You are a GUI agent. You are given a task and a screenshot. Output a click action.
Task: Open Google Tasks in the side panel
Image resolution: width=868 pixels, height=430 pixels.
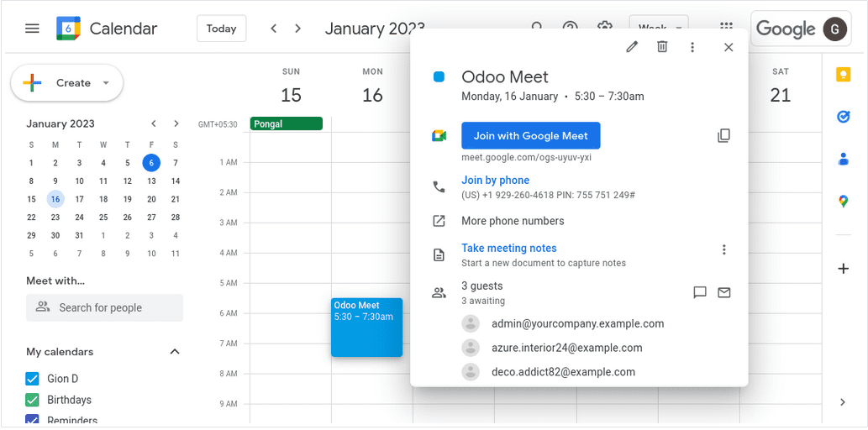[x=843, y=117]
